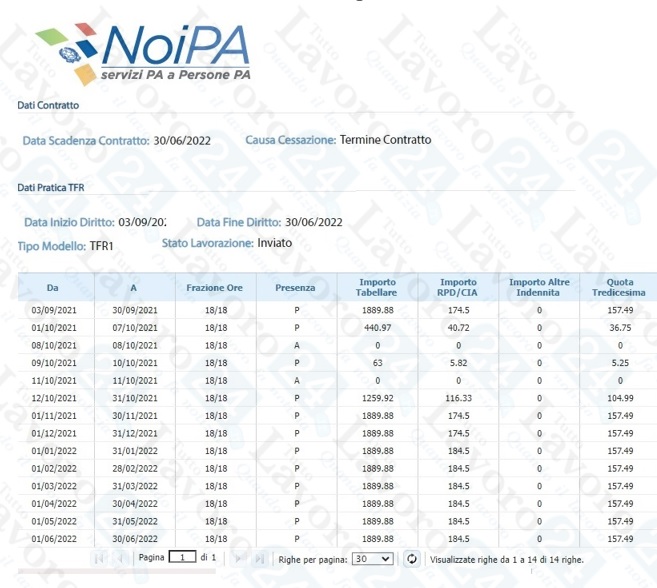The width and height of the screenshot is (657, 588).
Task: Click the 5.25 Quota Tredicesima cell
Action: click(620, 363)
